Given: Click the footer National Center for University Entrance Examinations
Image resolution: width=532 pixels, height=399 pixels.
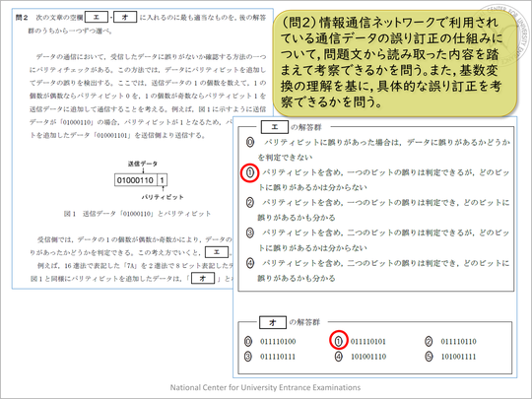Looking at the screenshot, I should [x=265, y=387].
